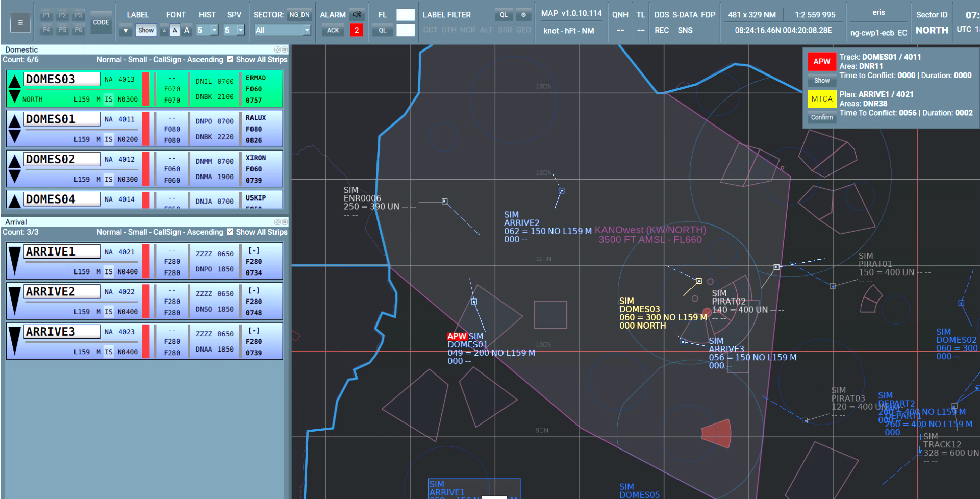Screen dimensions: 980x499
Task: Toggle the IS flag on DOMES02 strip
Action: point(109,180)
